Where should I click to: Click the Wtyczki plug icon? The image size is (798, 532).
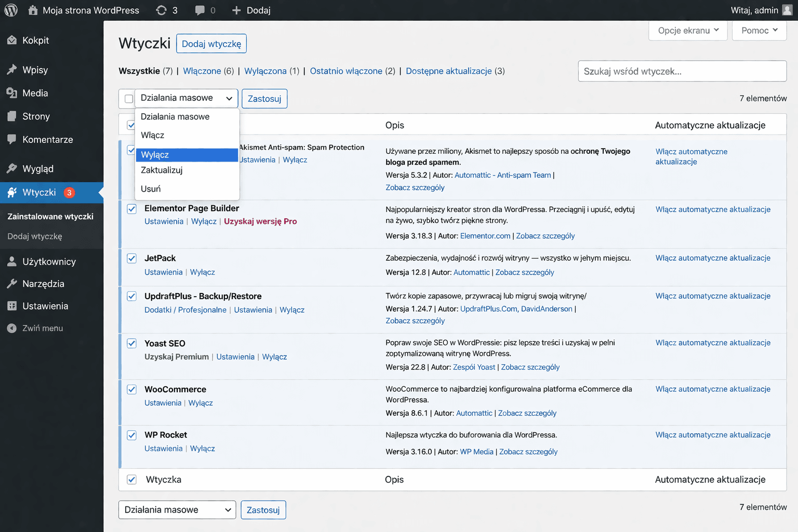tap(12, 192)
